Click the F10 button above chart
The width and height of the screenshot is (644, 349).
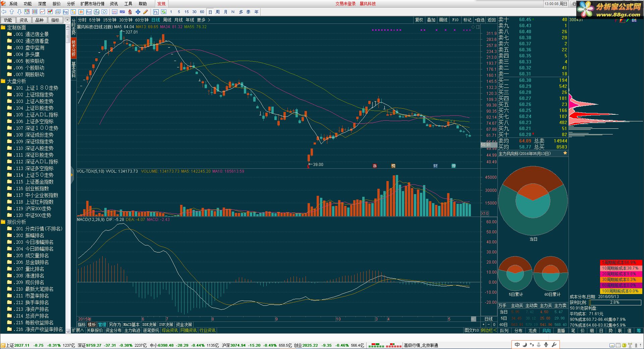[x=455, y=20]
